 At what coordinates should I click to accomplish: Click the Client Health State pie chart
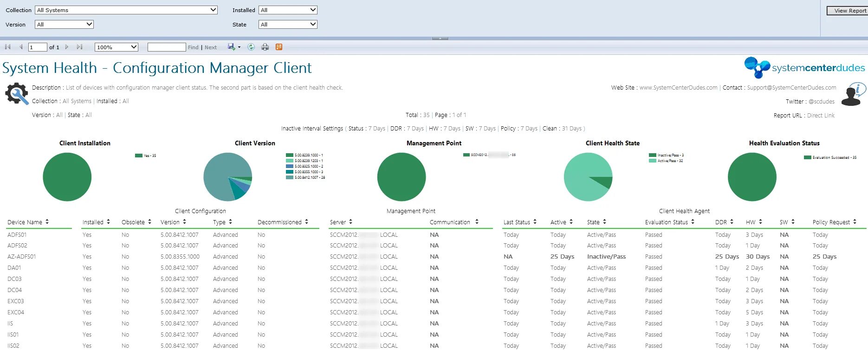(x=588, y=177)
